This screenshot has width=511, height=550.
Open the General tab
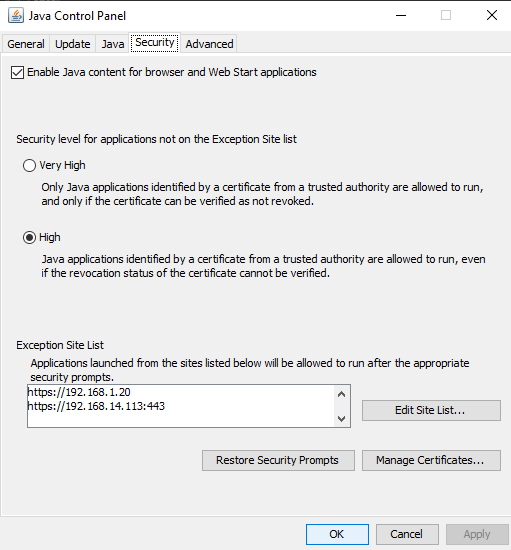click(26, 44)
